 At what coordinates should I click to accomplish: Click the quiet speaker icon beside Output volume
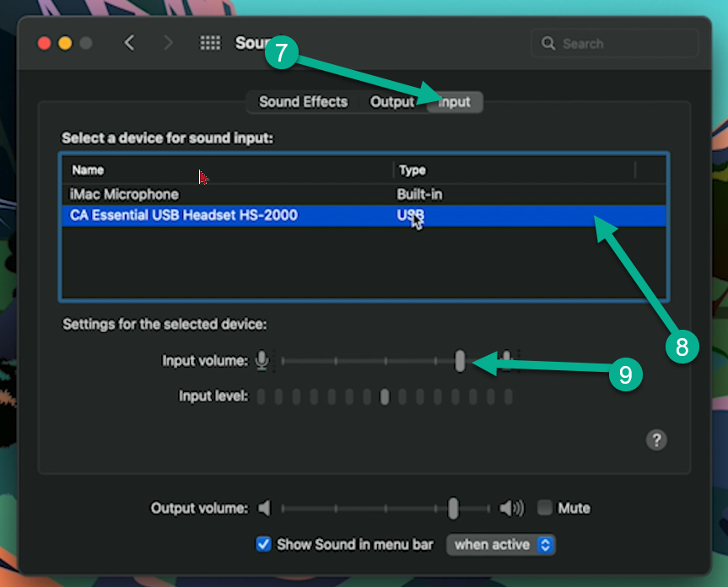tap(263, 508)
